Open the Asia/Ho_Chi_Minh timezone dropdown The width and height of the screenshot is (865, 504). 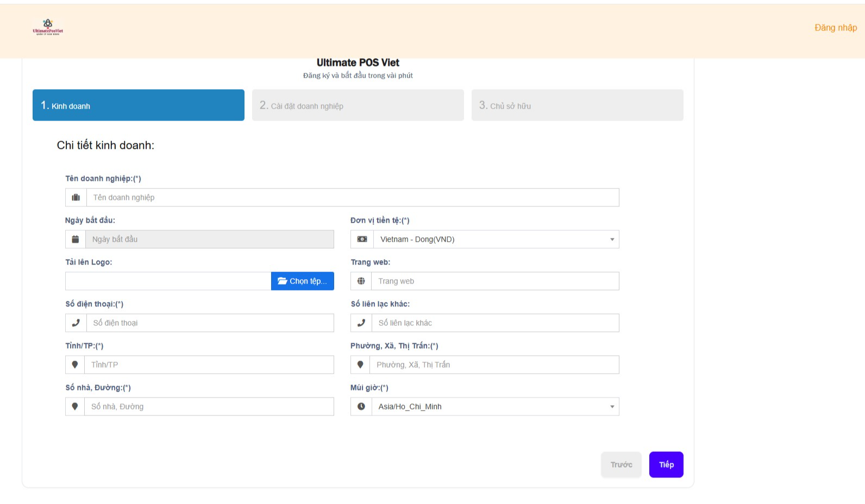(x=495, y=407)
